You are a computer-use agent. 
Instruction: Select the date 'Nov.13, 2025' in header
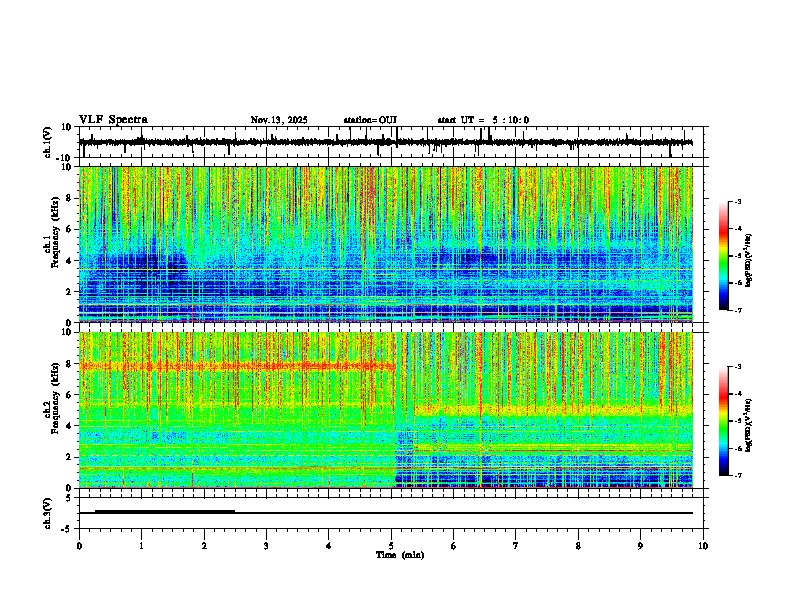279,120
